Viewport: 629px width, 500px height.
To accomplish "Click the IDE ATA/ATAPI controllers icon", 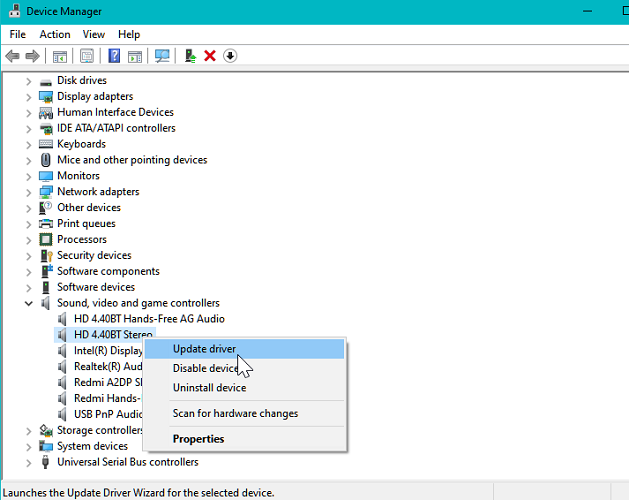I will tap(46, 128).
